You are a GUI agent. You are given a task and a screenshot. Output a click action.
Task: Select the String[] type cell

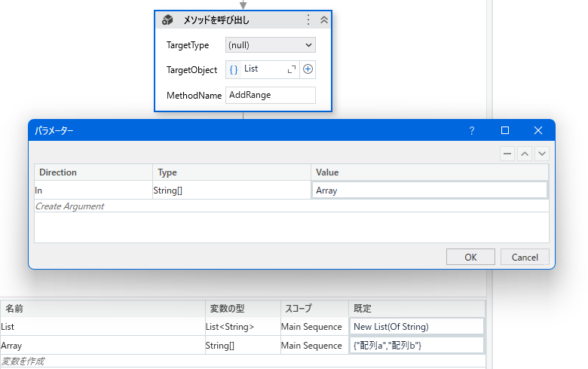click(231, 191)
